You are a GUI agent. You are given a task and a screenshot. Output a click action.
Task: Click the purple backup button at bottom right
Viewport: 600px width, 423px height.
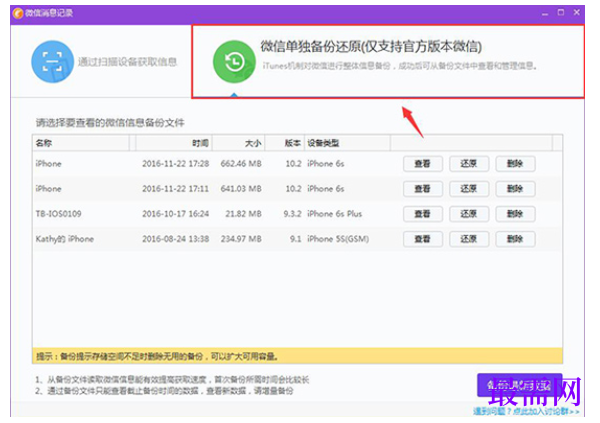point(520,385)
